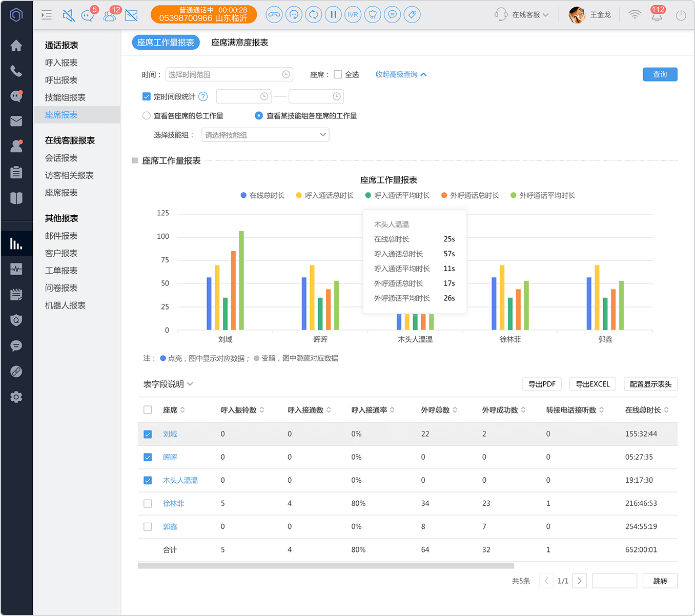Open agent link 木头人温温 in table
Screen dimensions: 695x616
(180, 480)
